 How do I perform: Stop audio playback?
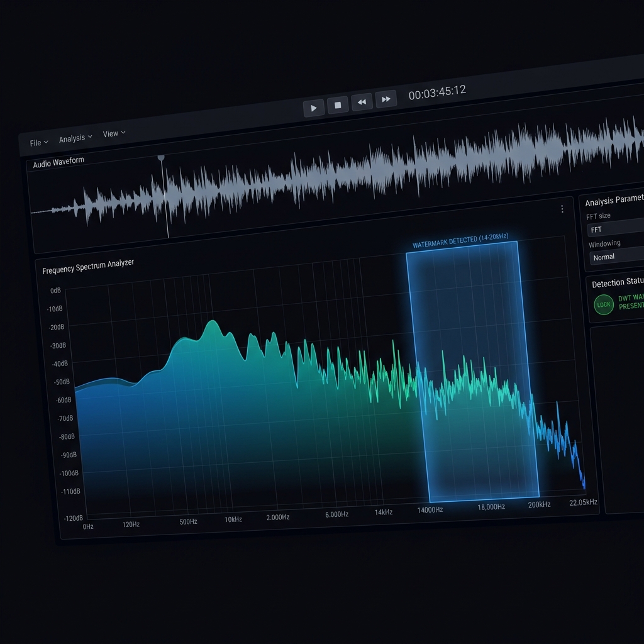338,105
